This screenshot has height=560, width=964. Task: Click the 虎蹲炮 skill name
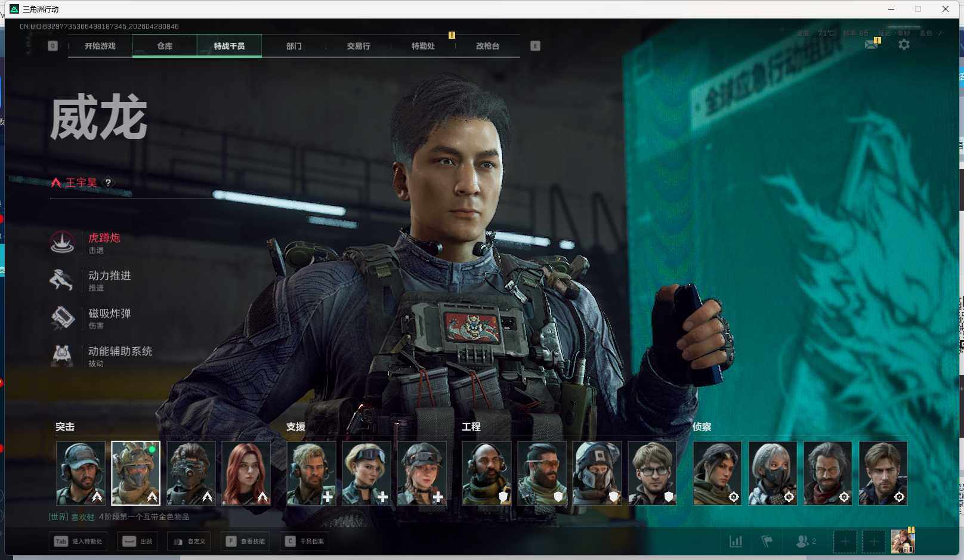(104, 238)
